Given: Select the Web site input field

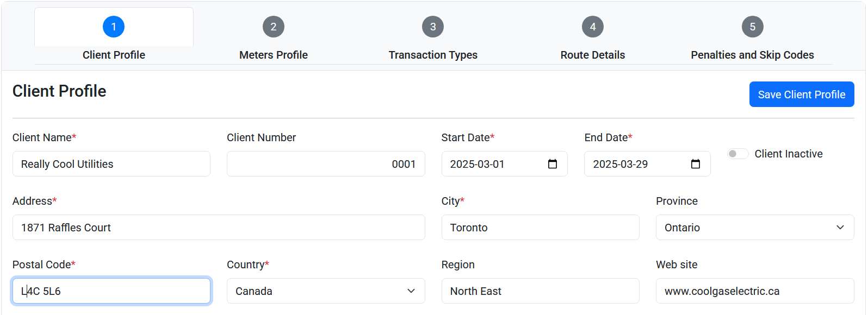Looking at the screenshot, I should pyautogui.click(x=755, y=291).
